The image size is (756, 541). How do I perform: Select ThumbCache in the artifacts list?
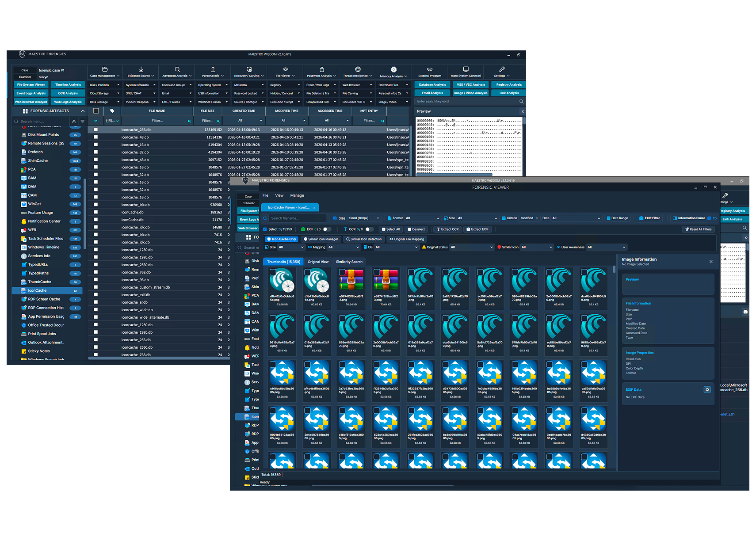tap(47, 282)
